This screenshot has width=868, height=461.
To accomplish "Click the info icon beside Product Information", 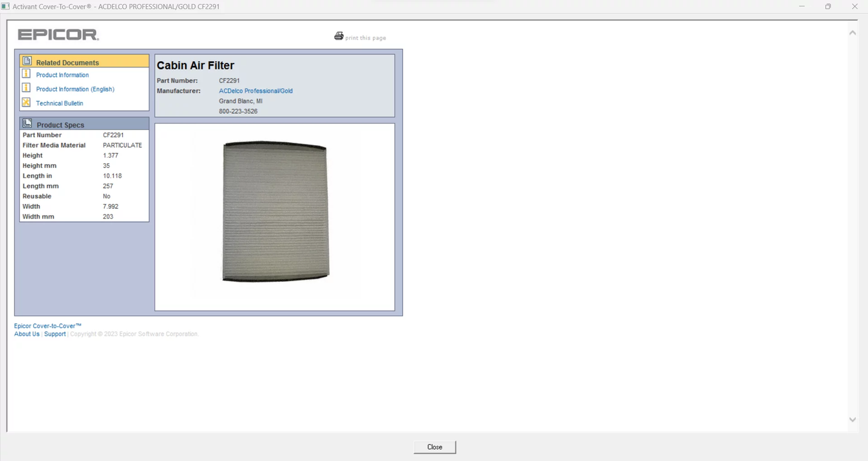I will coord(27,74).
